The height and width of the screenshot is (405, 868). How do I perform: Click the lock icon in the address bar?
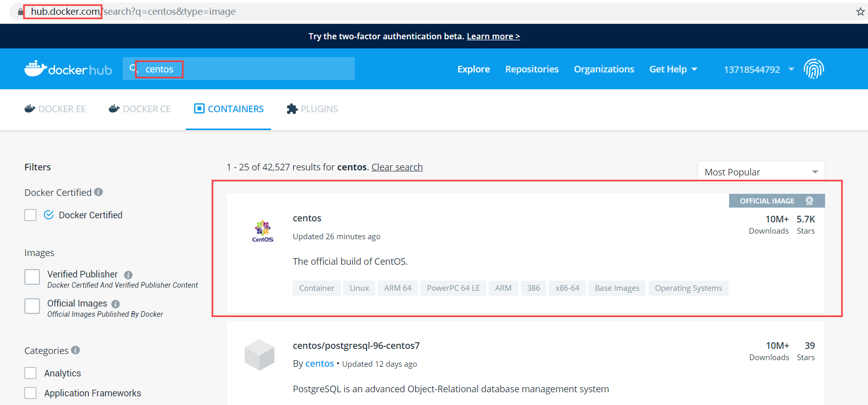[20, 11]
